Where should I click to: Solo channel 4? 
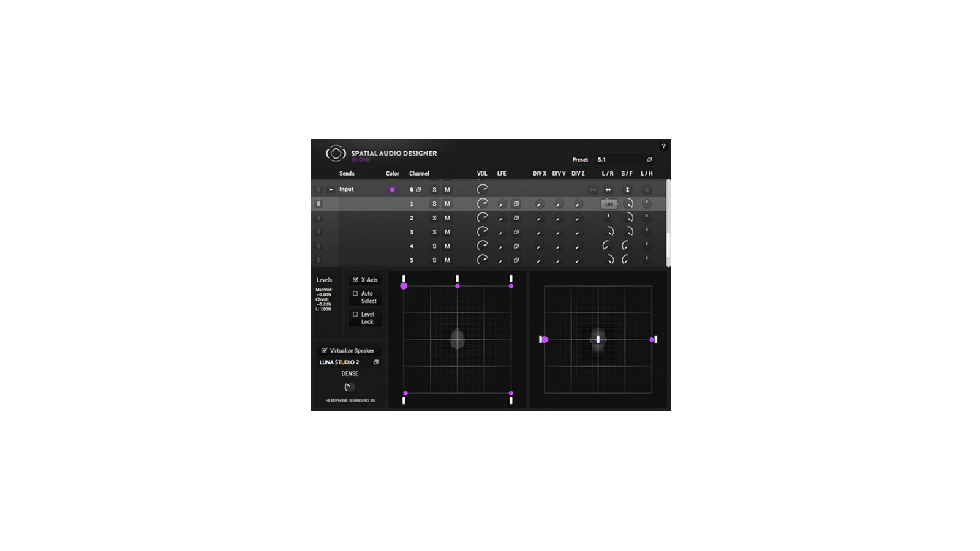point(434,246)
